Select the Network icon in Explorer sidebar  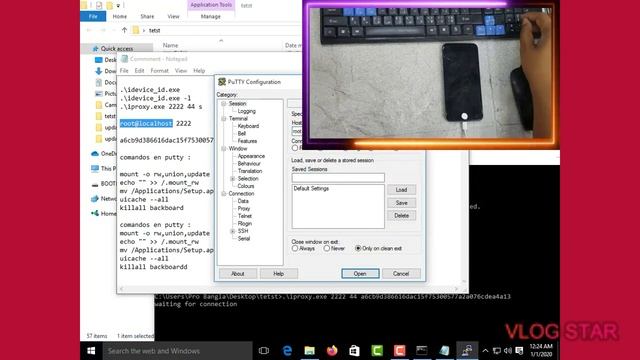95,198
